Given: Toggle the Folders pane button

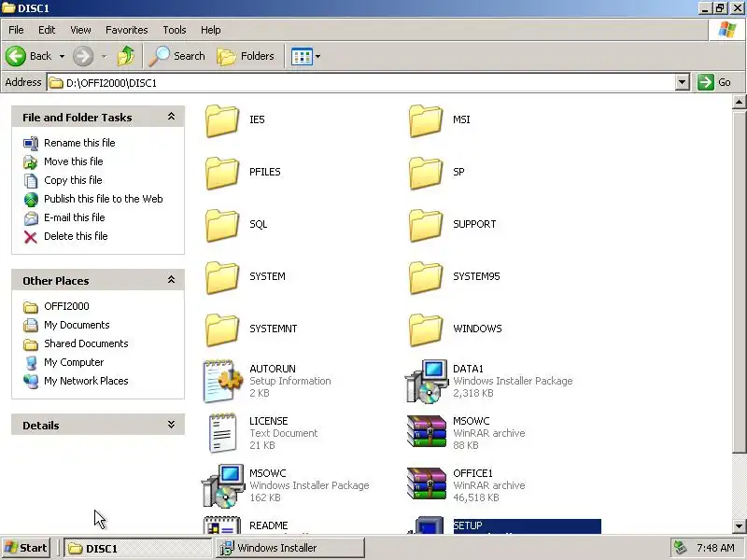Looking at the screenshot, I should (x=246, y=56).
